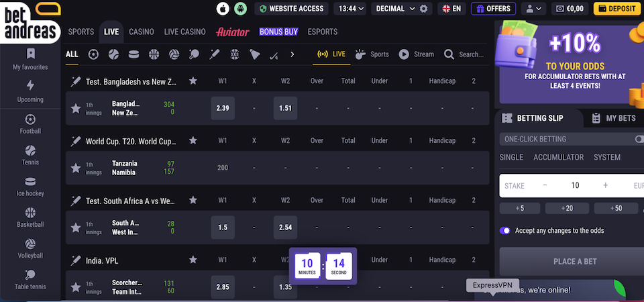Open My favourites in the sidebar
The width and height of the screenshot is (644, 302).
coord(30,59)
